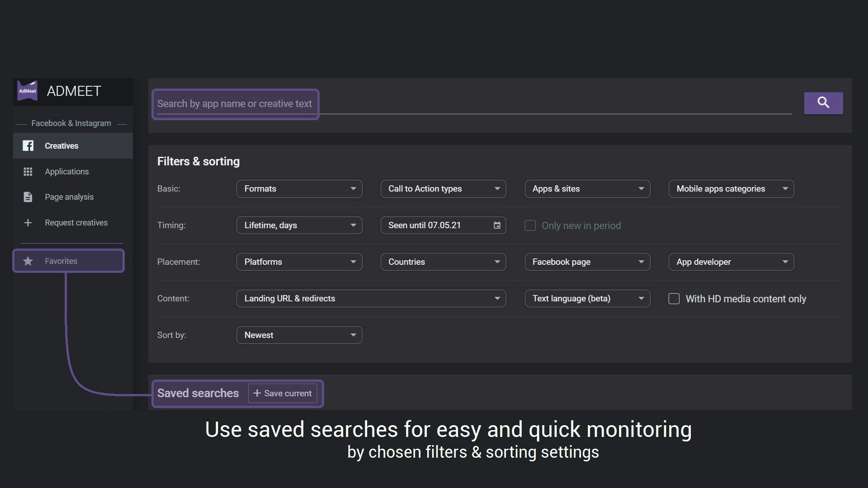Expand the Landing URL & redirects dropdown
868x488 pixels.
click(x=371, y=299)
